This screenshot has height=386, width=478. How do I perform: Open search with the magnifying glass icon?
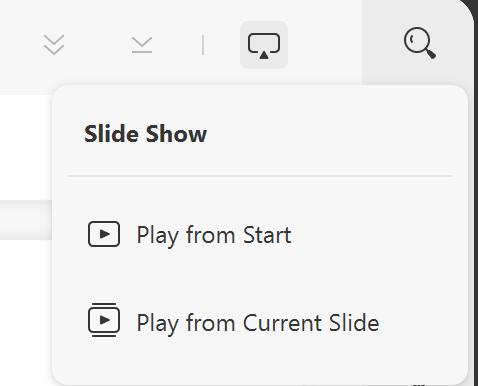tap(419, 44)
